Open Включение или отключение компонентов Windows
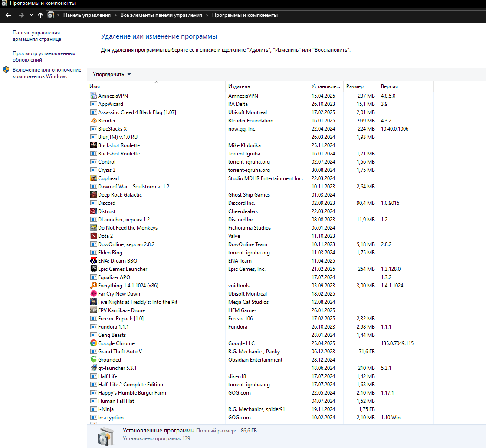Screen dimensions: 486x448 [46, 73]
